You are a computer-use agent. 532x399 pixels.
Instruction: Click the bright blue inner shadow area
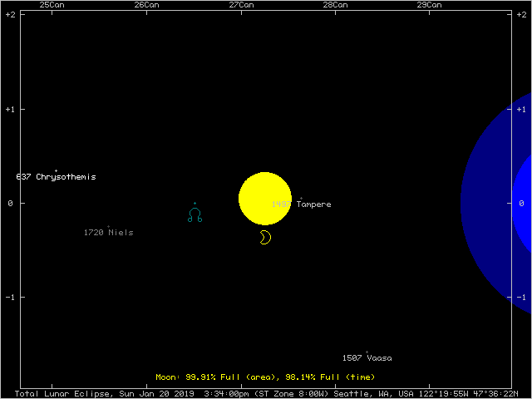pos(524,204)
